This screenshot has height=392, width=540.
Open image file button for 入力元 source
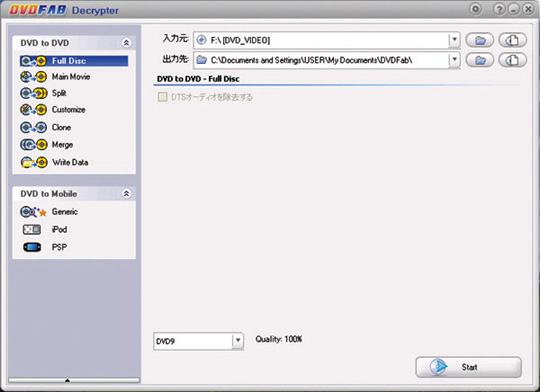[513, 40]
